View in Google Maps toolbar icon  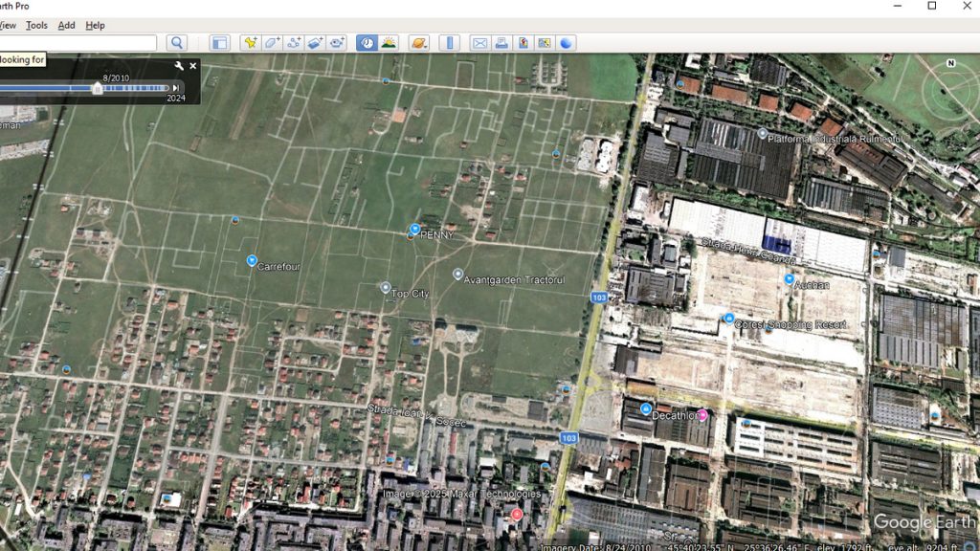[x=545, y=42]
